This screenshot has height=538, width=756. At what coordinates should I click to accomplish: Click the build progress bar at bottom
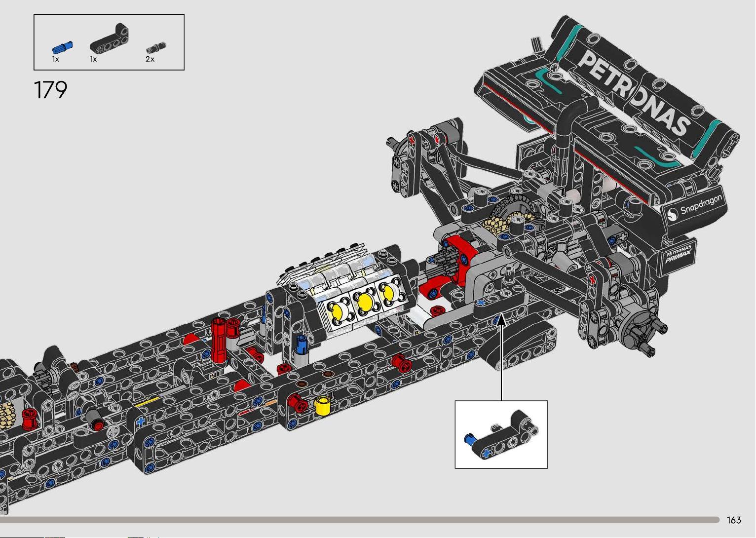pyautogui.click(x=360, y=520)
